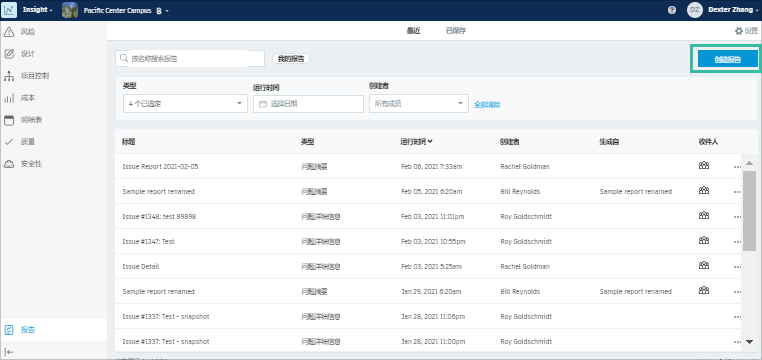
Task: Click the report name search field
Action: click(190, 59)
